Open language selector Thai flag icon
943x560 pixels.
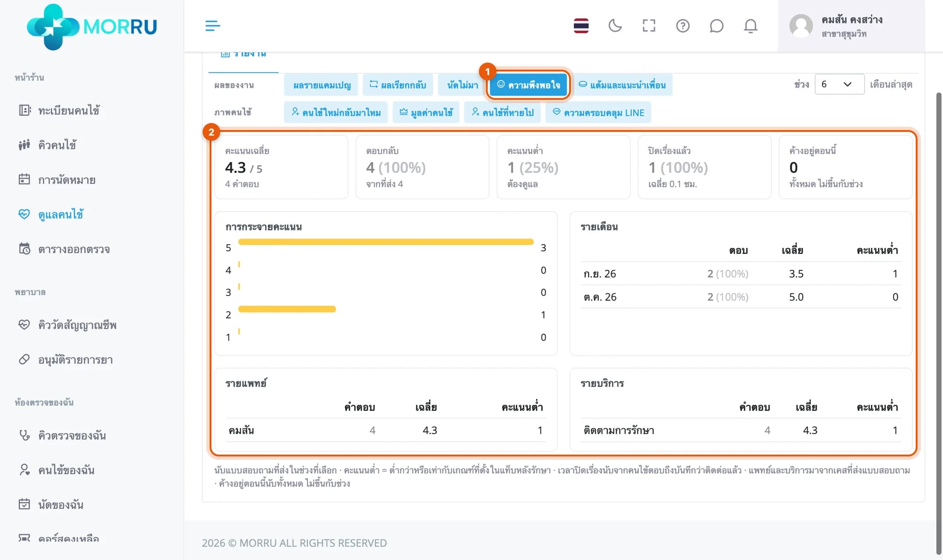pyautogui.click(x=581, y=25)
